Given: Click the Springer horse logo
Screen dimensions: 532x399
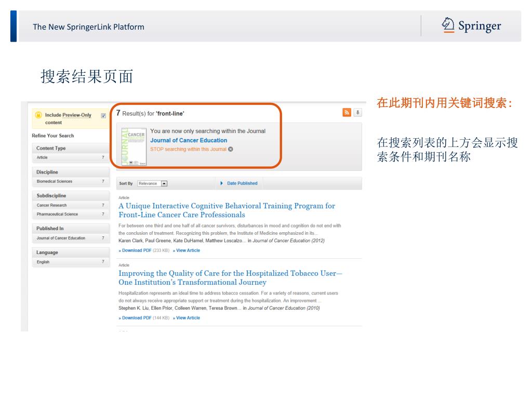Looking at the screenshot, I should (x=448, y=25).
